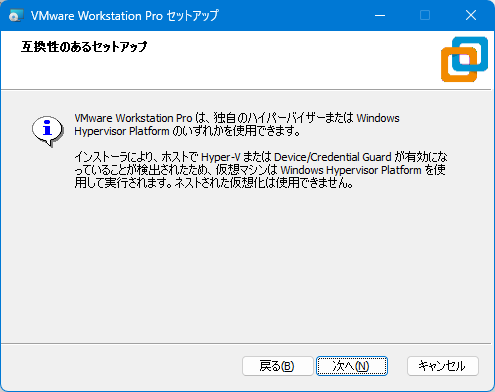Minimize the VMware Workstation Pro setup window

380,15
